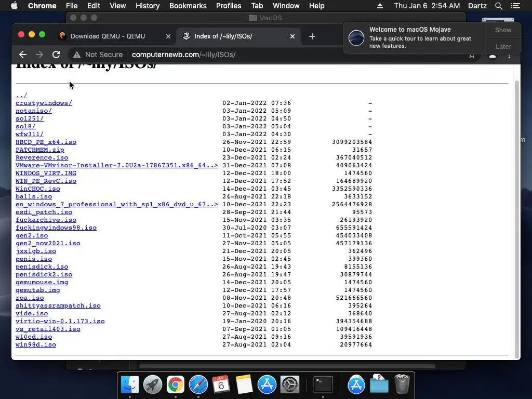532x399 pixels.
Task: Open Notes from the dock
Action: pos(244,384)
